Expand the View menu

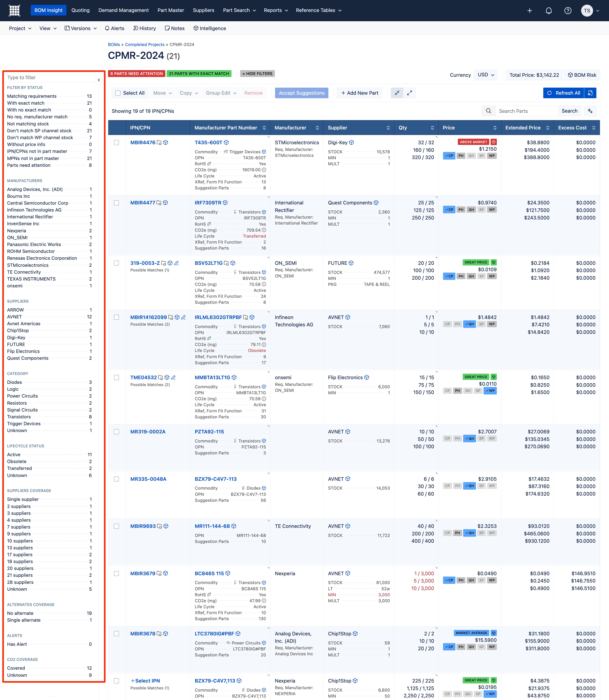click(48, 28)
